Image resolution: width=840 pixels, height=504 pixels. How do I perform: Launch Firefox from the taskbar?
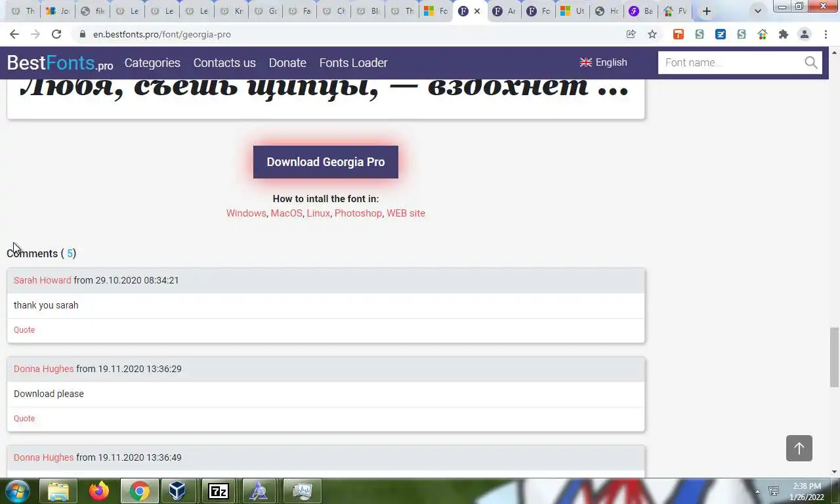tap(99, 491)
